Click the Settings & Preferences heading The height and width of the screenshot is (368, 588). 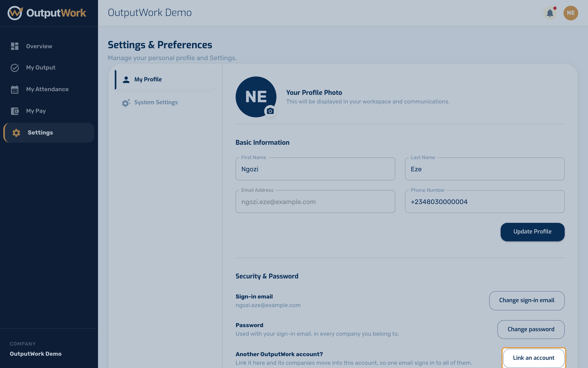(160, 45)
